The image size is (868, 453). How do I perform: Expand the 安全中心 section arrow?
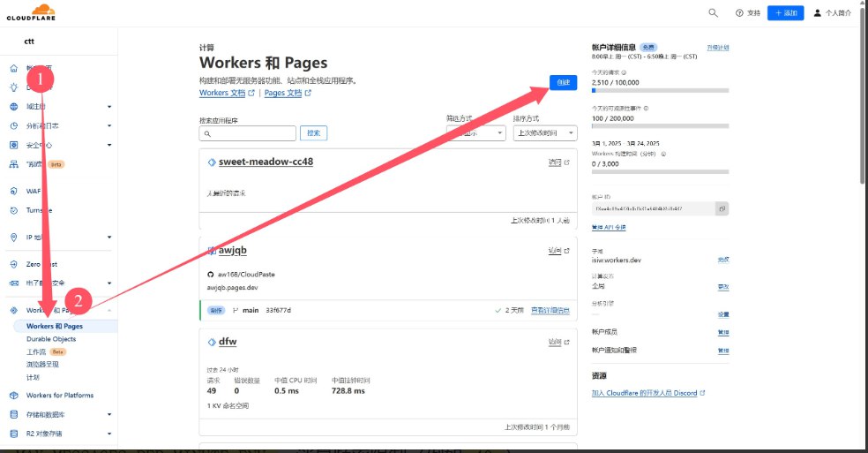pyautogui.click(x=109, y=146)
